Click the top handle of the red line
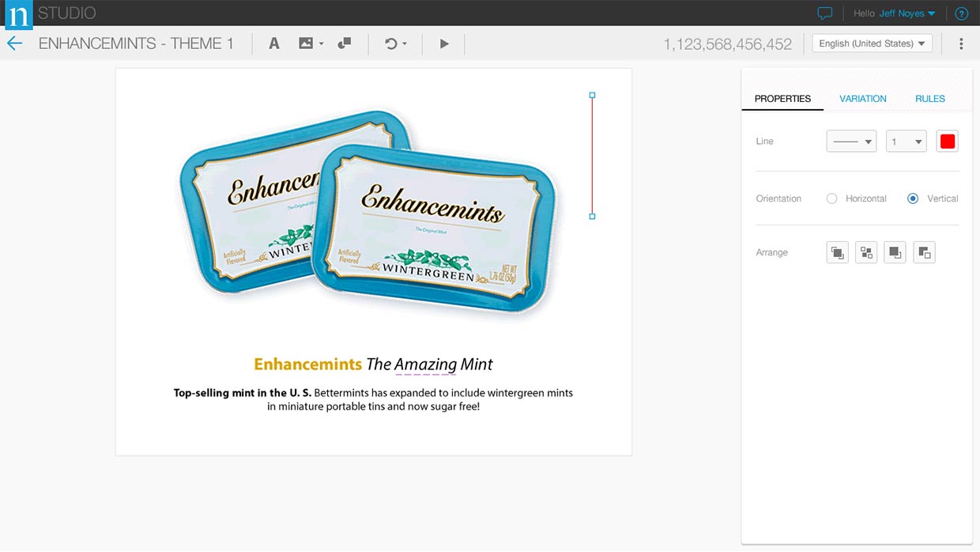This screenshot has width=980, height=552. 592,95
